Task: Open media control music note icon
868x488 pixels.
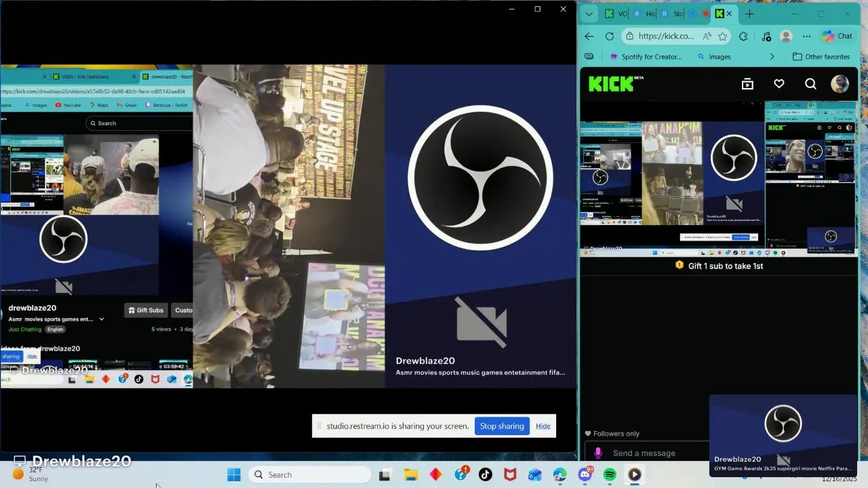Action: coord(766,37)
